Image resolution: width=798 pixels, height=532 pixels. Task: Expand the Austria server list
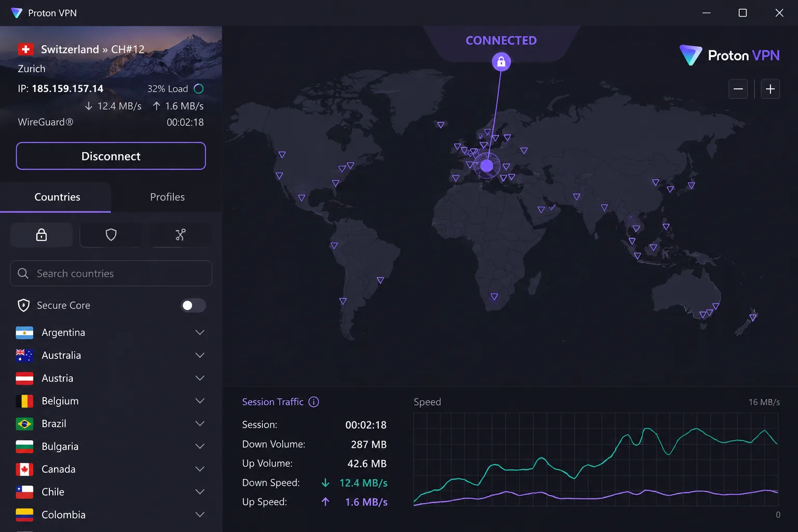[200, 378]
